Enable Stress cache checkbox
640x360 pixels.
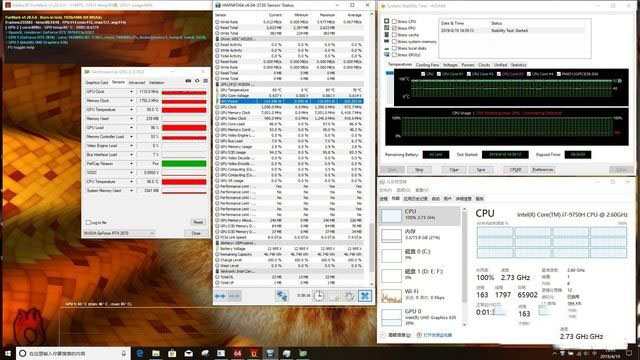394,35
